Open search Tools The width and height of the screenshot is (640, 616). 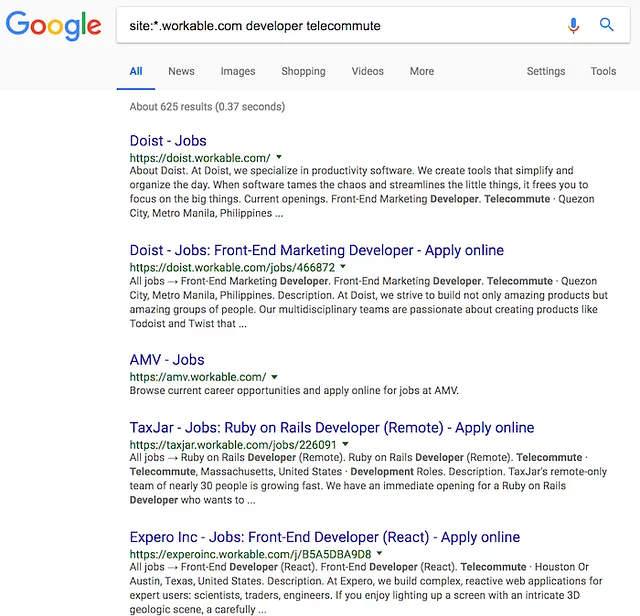tap(603, 71)
